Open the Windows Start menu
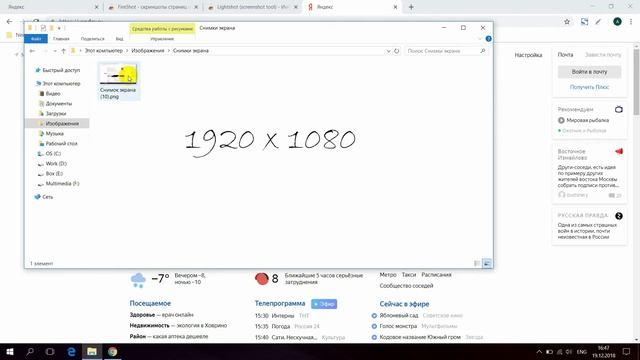The width and height of the screenshot is (640, 360). (x=10, y=351)
